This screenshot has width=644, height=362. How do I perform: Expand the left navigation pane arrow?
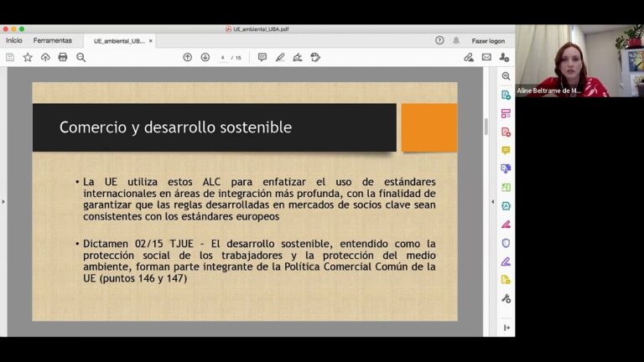(x=3, y=201)
